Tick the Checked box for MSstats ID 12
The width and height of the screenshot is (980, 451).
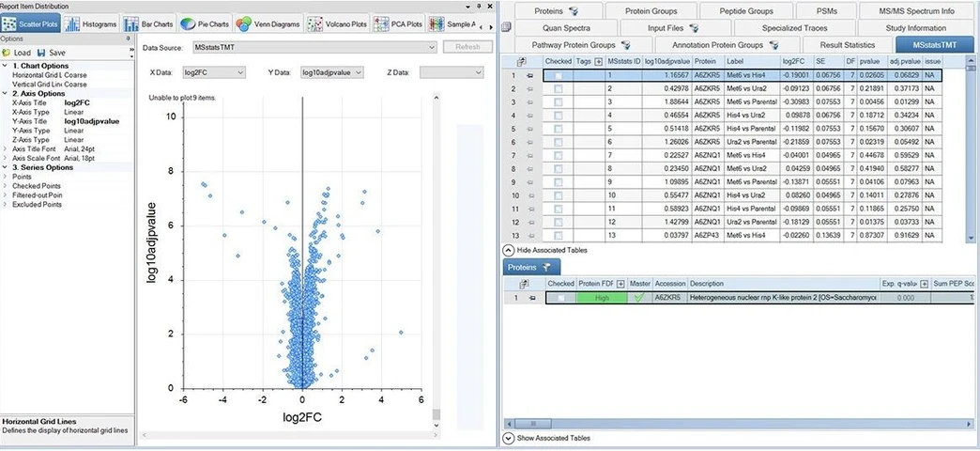[559, 222]
